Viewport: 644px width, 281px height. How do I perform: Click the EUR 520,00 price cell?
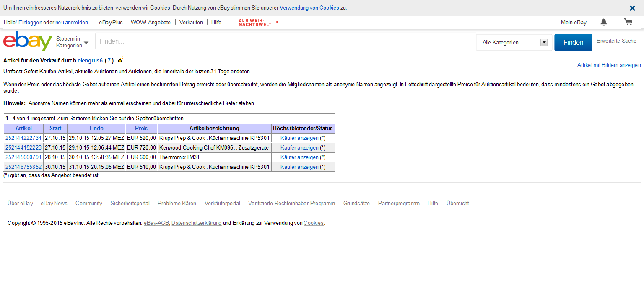[142, 138]
